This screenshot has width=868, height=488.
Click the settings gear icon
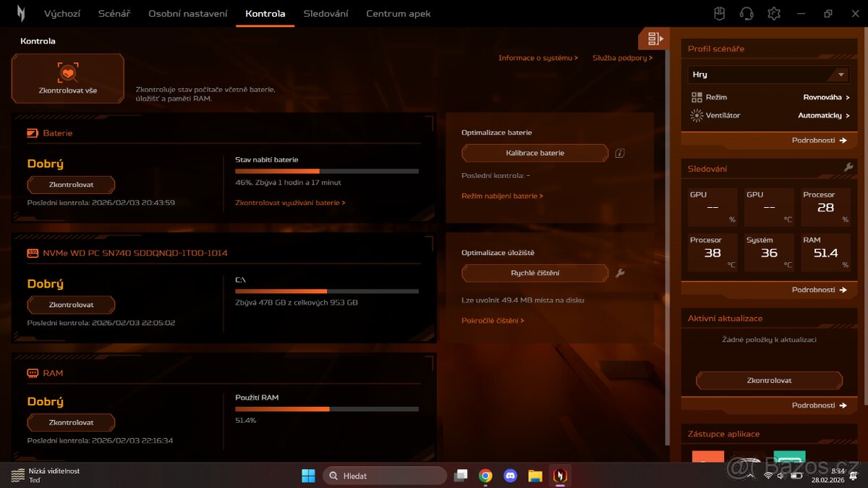(x=774, y=13)
